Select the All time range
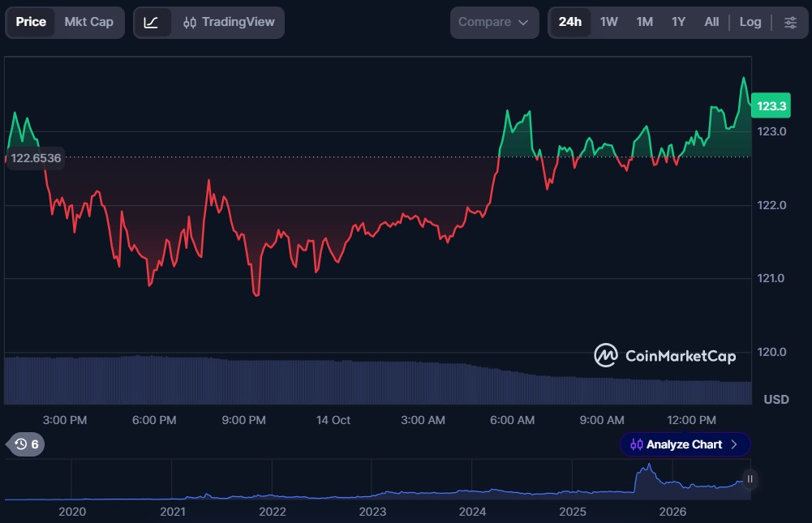 coord(711,22)
